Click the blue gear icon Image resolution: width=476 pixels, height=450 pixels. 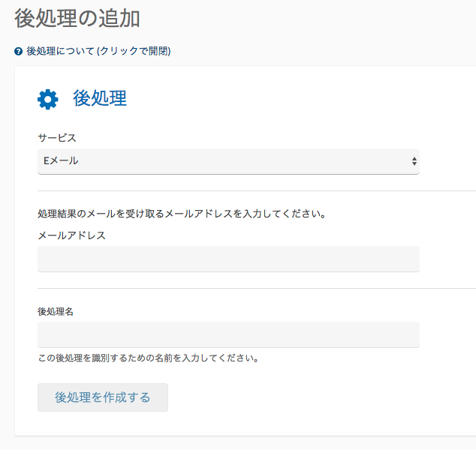[47, 100]
